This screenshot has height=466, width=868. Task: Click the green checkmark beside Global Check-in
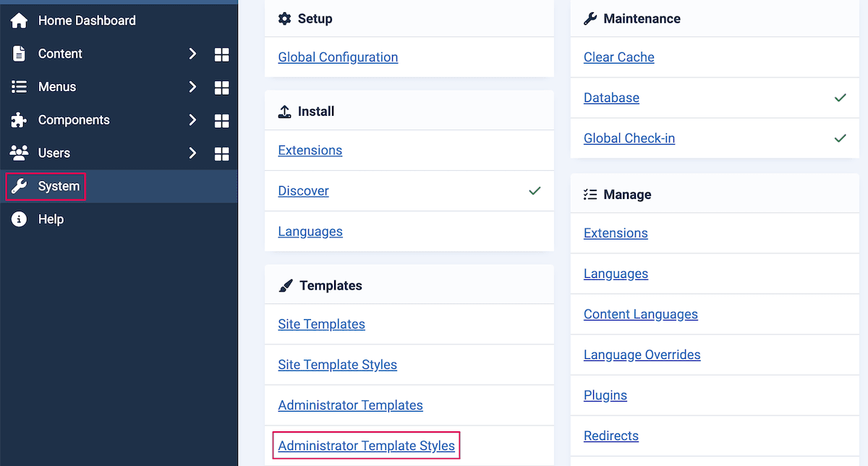click(840, 137)
